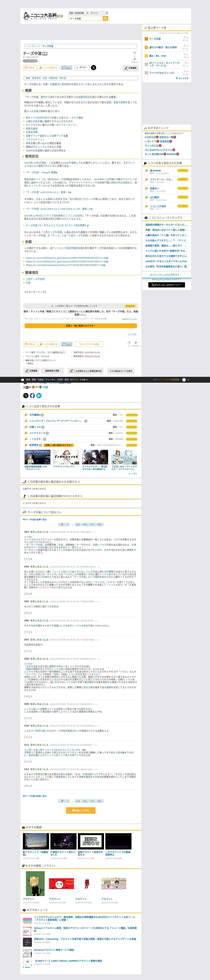Click the user avatar in black bar
This screenshot has height=980, width=210.
tap(184, 380)
